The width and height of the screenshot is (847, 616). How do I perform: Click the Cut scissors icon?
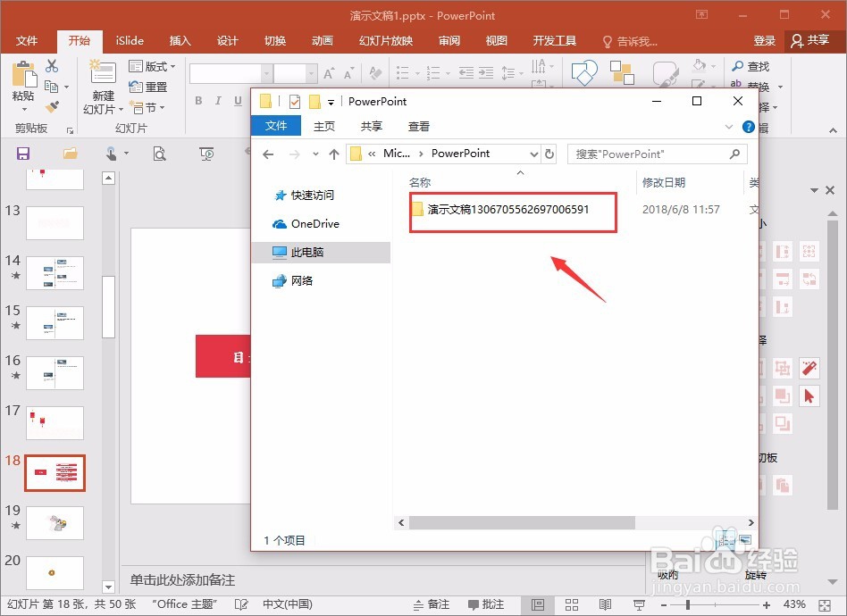(x=52, y=66)
